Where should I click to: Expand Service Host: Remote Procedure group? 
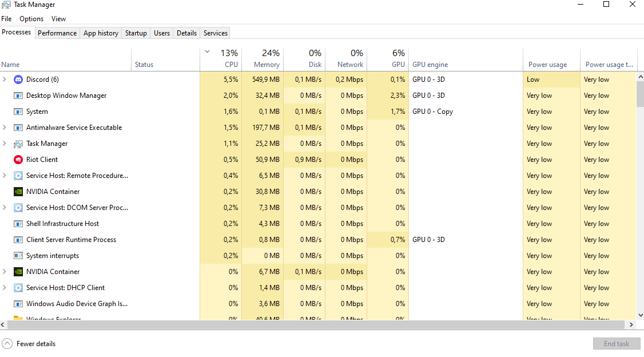point(5,176)
